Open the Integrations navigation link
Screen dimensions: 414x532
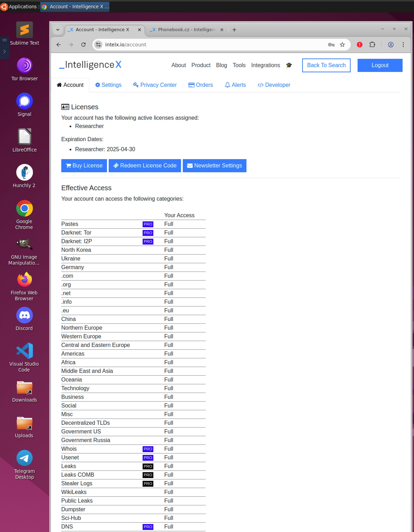pos(265,65)
